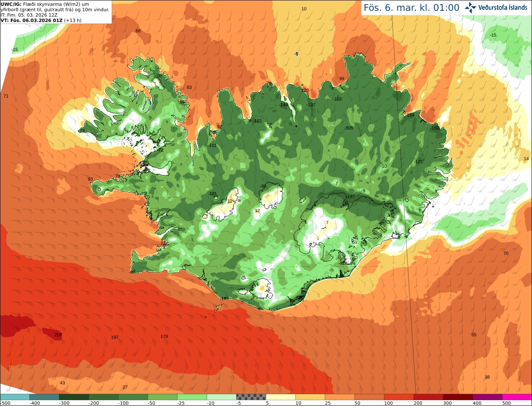Click the 38 value in the southeast sea

click(x=487, y=377)
